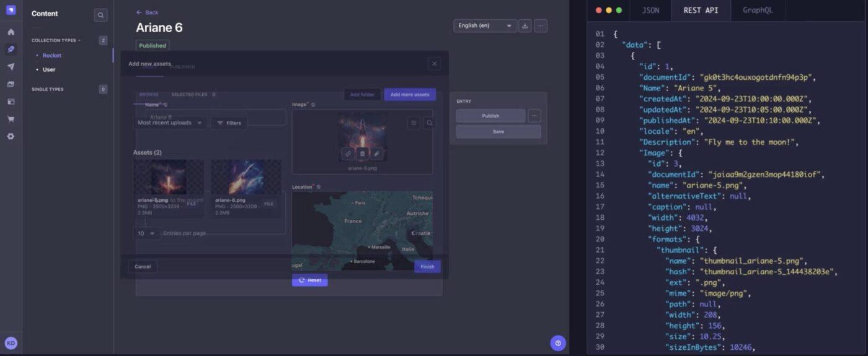Screen dimensions: 868x356
Task: Open the Home icon in the left rail
Action: pos(11,32)
